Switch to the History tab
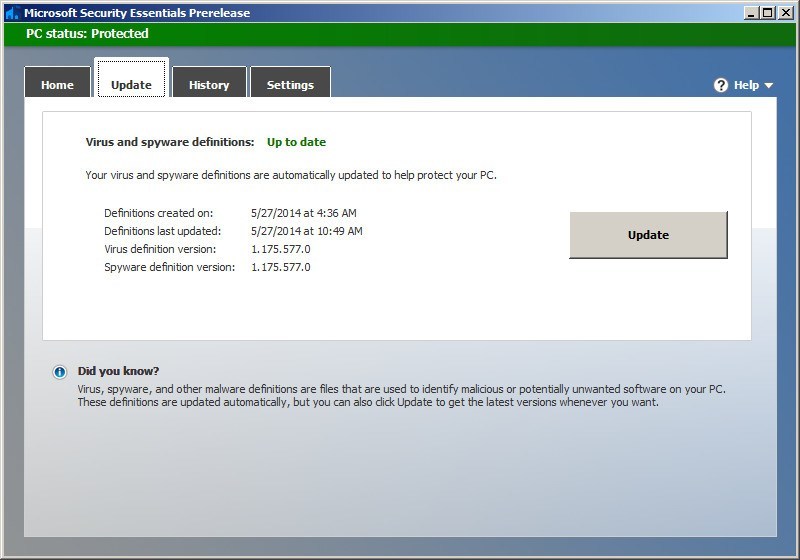800x560 pixels. (209, 82)
